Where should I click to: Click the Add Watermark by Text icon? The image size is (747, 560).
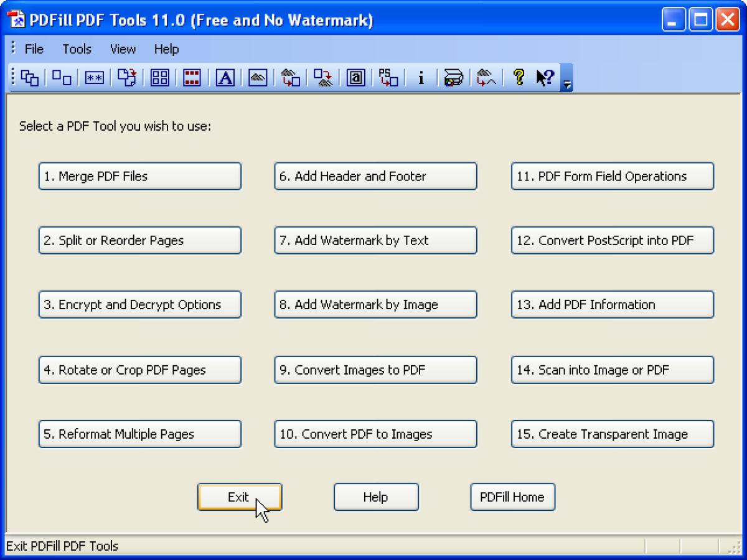point(223,77)
